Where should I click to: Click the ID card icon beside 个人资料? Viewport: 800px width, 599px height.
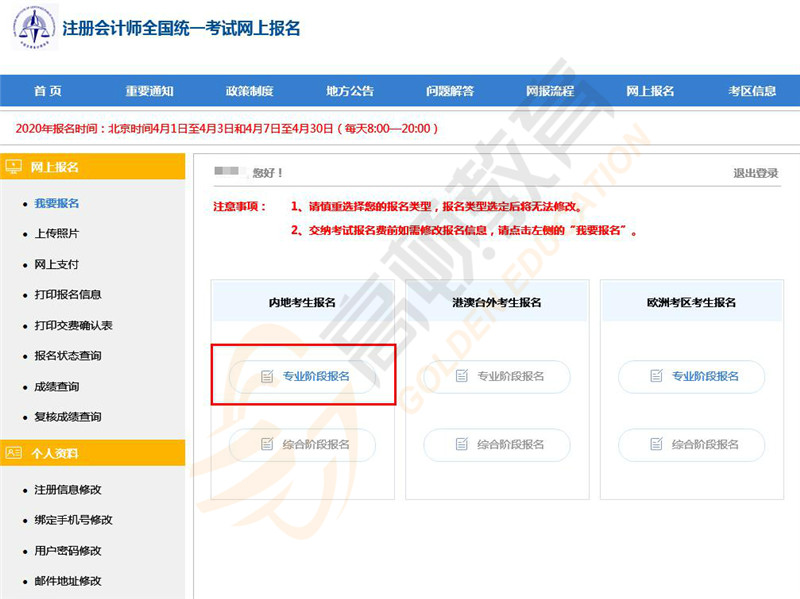coord(14,453)
